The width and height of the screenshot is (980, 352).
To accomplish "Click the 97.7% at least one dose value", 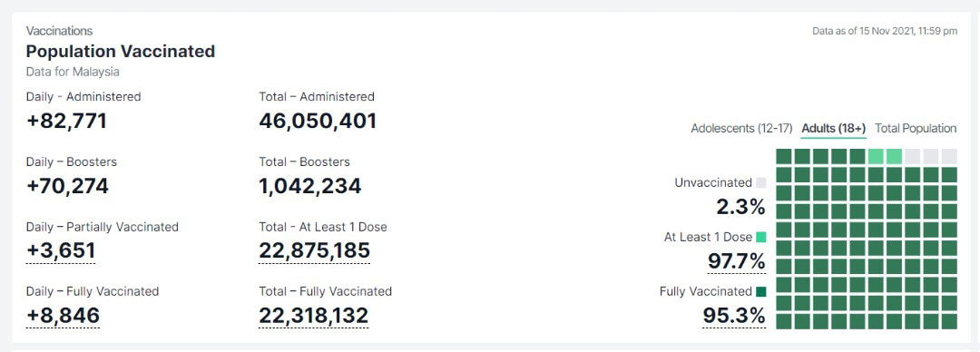I will pos(736,260).
